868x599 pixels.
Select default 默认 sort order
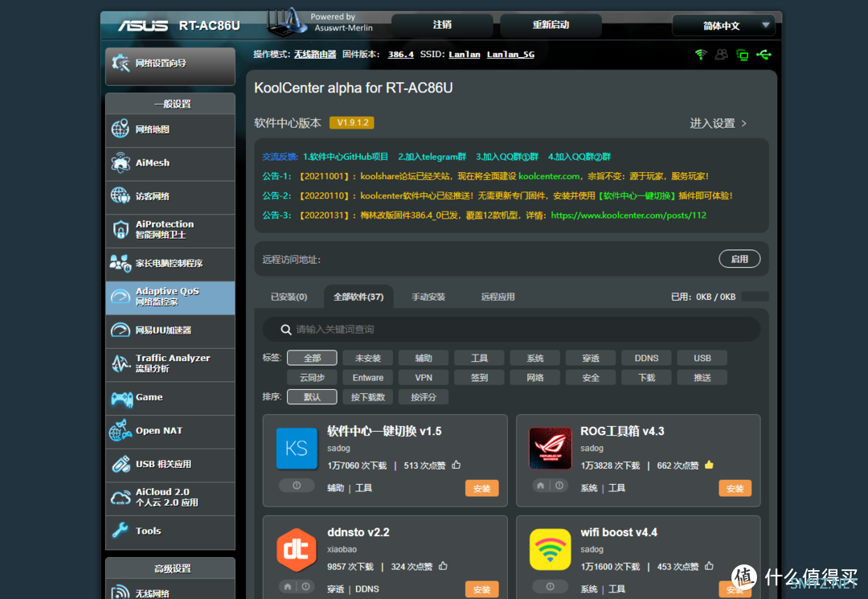click(x=312, y=397)
